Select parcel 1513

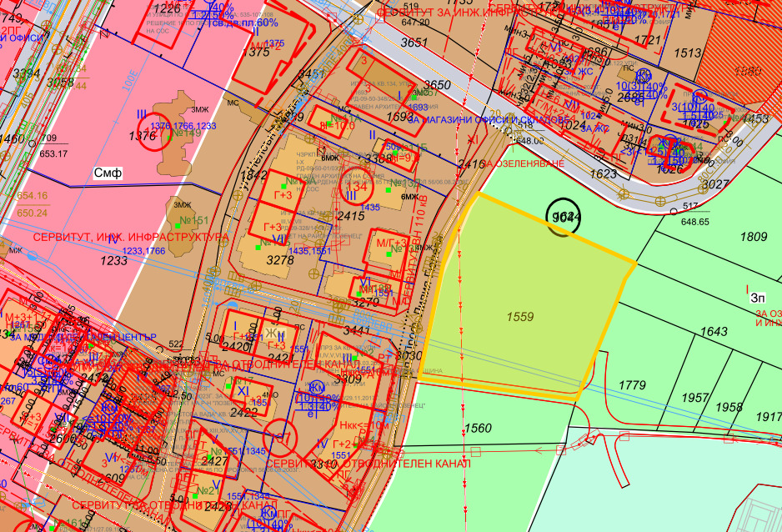tap(687, 53)
